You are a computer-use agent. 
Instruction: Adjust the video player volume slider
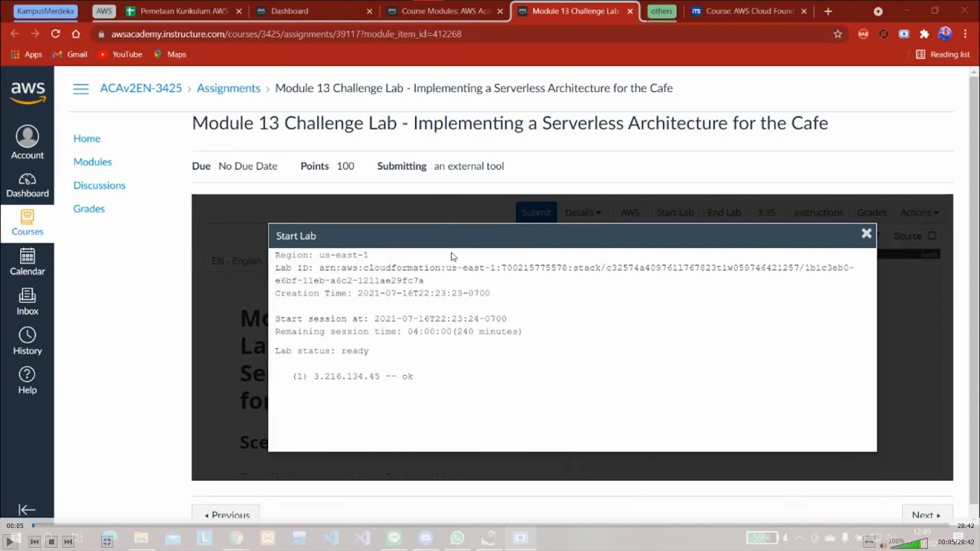909,543
